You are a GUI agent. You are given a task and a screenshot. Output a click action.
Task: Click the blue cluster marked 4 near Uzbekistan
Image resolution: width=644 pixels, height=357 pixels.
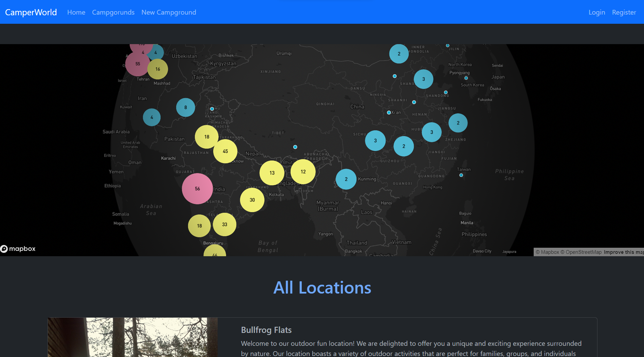(x=155, y=53)
